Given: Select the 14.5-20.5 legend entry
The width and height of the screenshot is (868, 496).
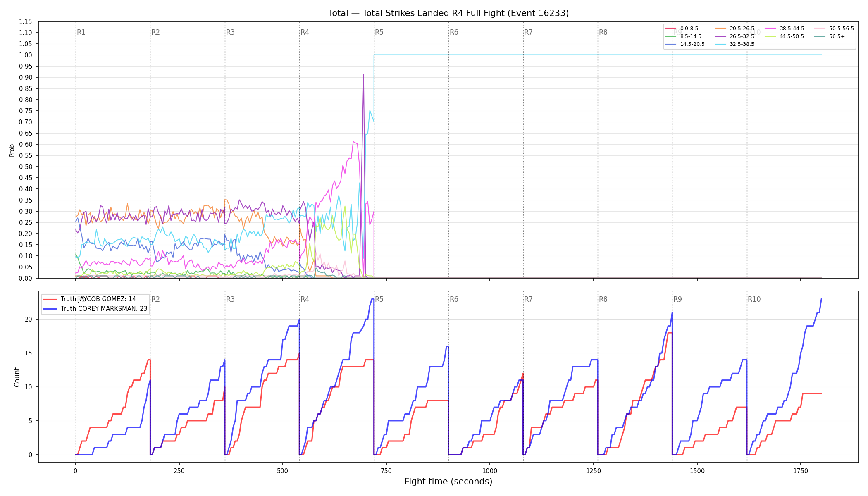Looking at the screenshot, I should [x=685, y=44].
